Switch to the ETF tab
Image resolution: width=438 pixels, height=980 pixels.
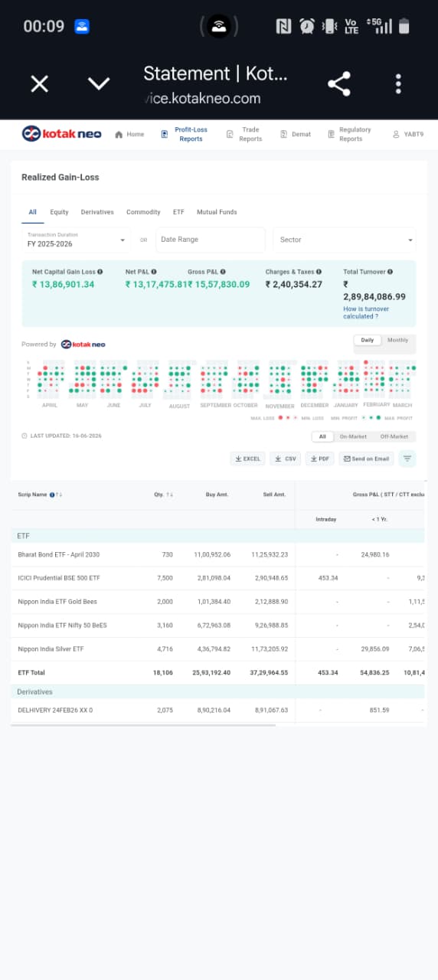coord(178,212)
